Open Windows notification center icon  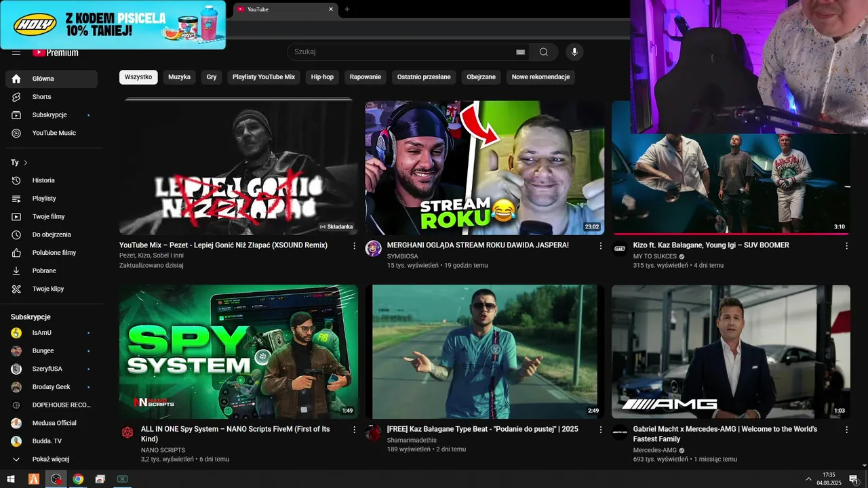pyautogui.click(x=853, y=479)
